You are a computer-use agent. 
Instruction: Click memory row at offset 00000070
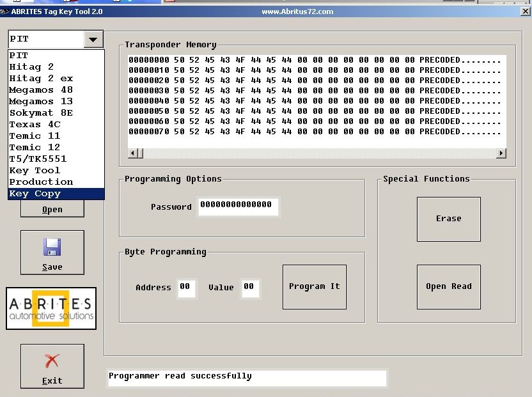[315, 131]
